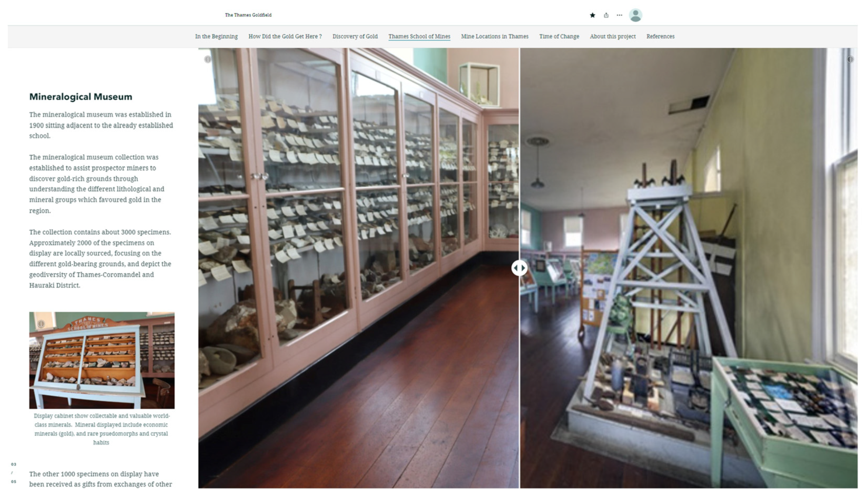The height and width of the screenshot is (504, 866).
Task: Click info icon on left cabinet photo
Action: pyautogui.click(x=207, y=60)
